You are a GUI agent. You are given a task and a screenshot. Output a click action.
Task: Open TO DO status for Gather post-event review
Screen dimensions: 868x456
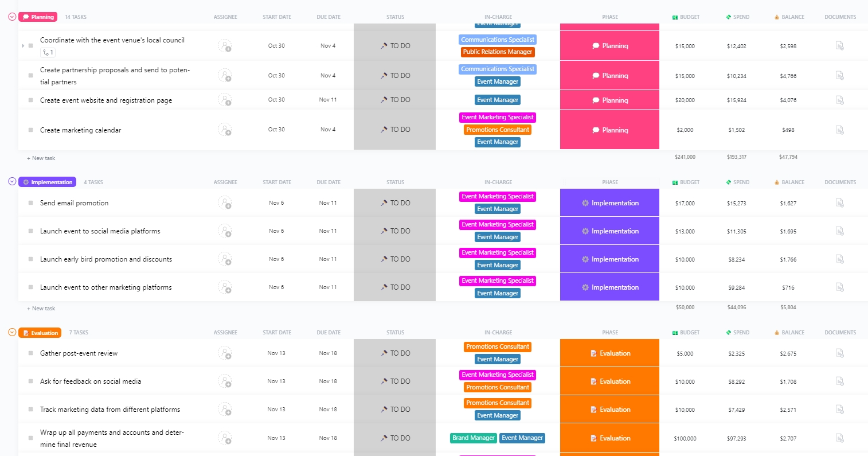point(394,353)
